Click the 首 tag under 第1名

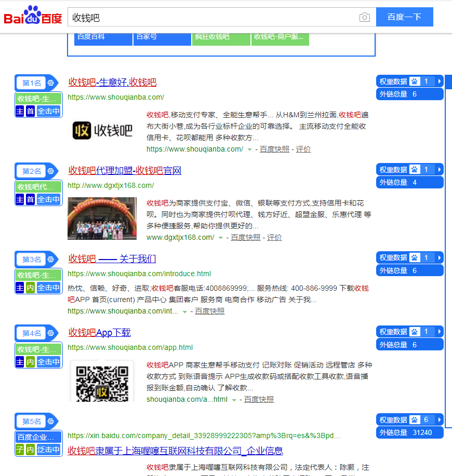point(30,111)
